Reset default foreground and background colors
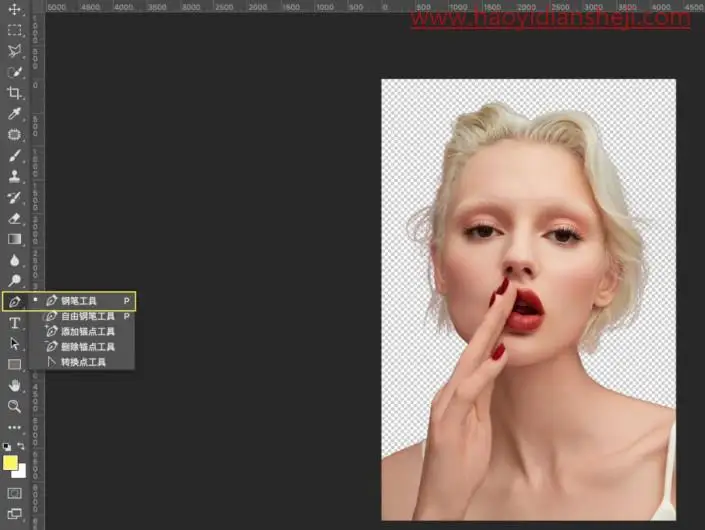The image size is (705, 530). [7, 447]
